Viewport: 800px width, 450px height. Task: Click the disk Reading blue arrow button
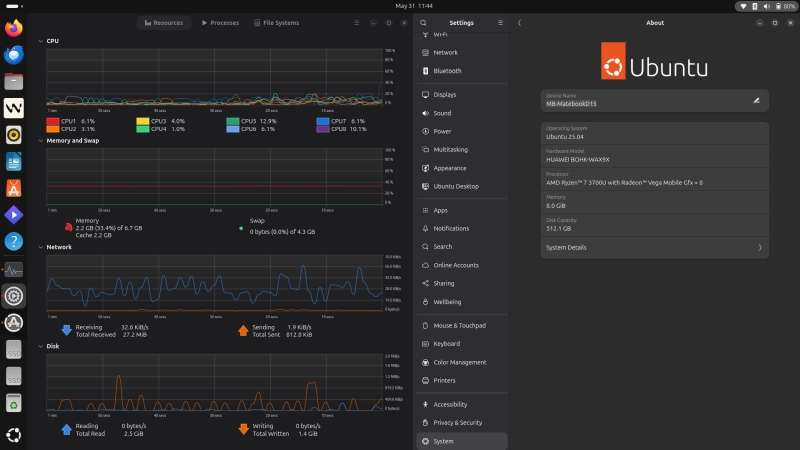point(66,430)
